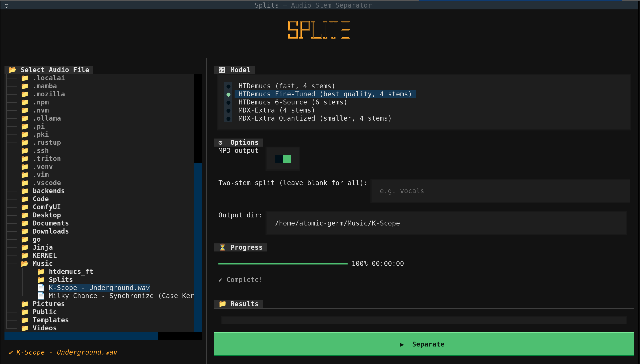This screenshot has height=364, width=640.
Task: Click the ComfyUI folder icon
Action: [x=25, y=207]
